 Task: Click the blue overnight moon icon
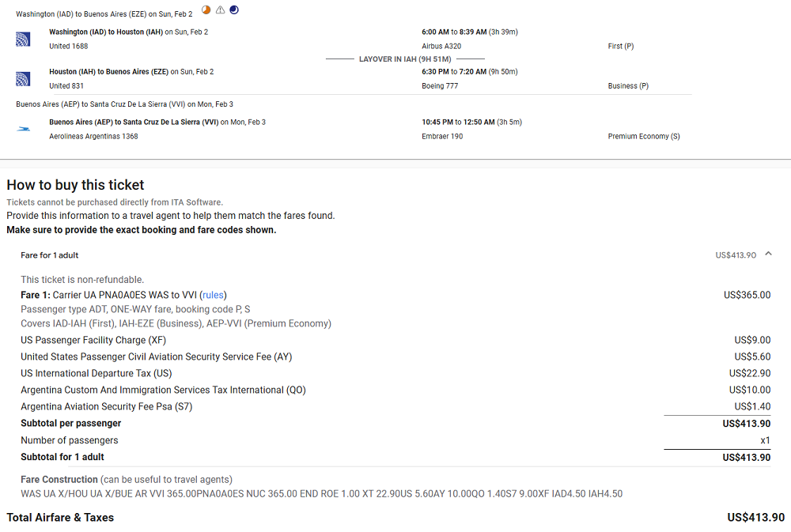pos(233,10)
